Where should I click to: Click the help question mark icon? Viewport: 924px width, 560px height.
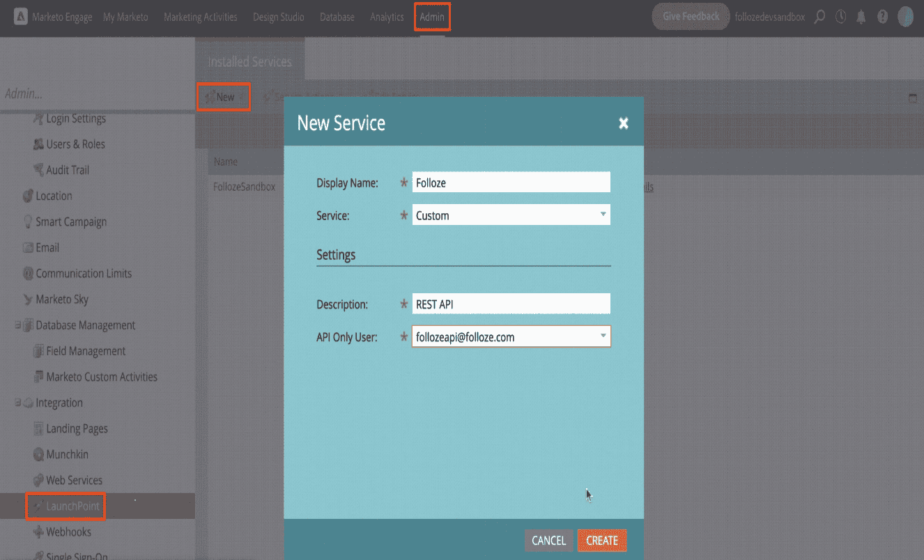883,17
